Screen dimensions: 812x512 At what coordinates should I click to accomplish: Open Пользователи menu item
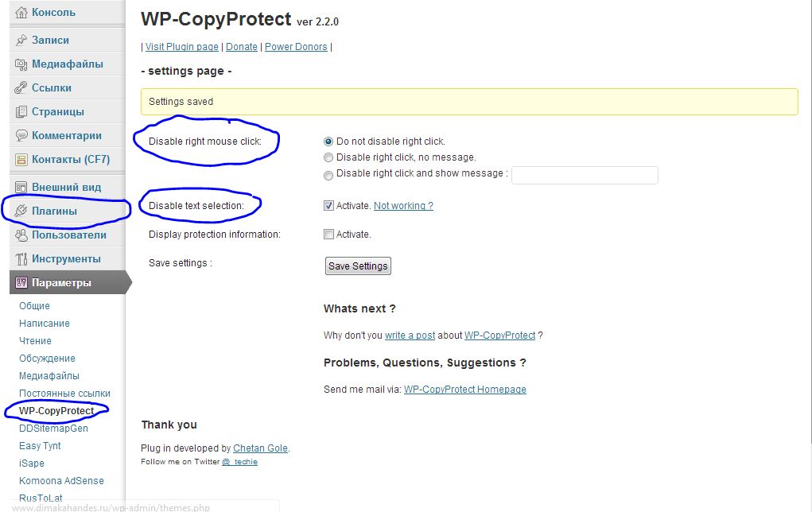pyautogui.click(x=68, y=235)
